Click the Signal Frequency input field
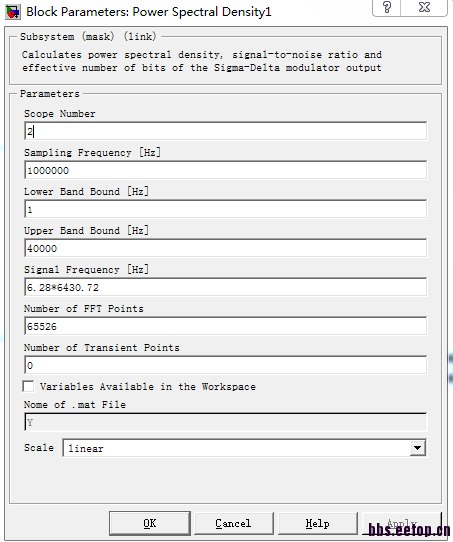 point(225,287)
